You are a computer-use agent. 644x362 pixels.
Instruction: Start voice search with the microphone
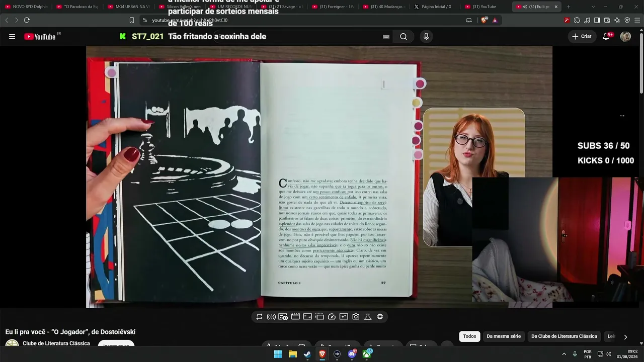[x=426, y=37]
